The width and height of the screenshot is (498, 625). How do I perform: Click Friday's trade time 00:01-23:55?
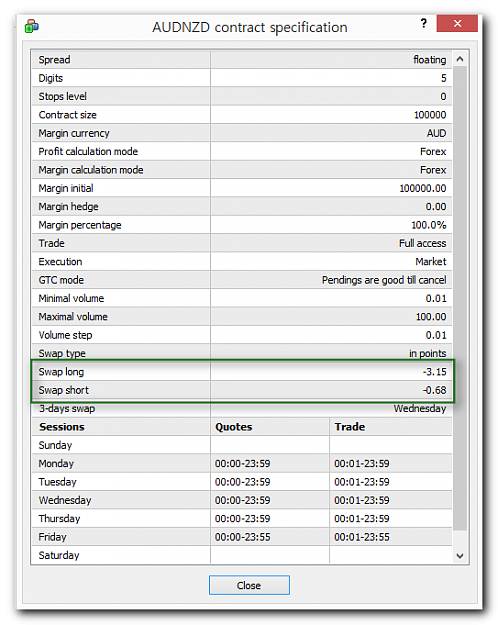coord(362,537)
